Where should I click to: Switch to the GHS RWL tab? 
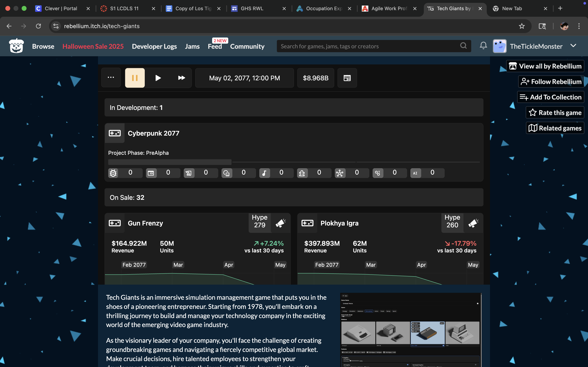[x=252, y=9]
